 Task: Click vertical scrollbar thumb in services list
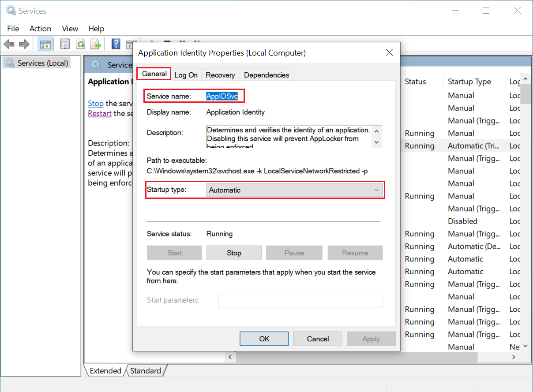tap(525, 94)
